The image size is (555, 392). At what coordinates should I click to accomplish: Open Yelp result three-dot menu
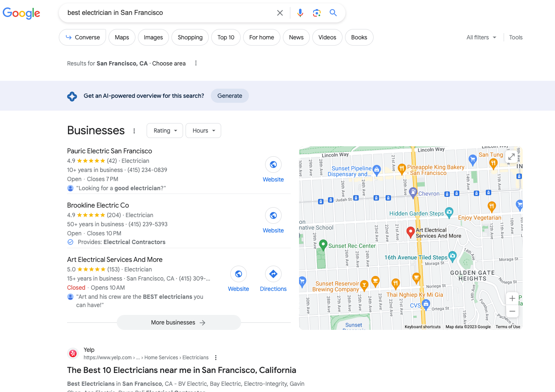[x=216, y=358]
